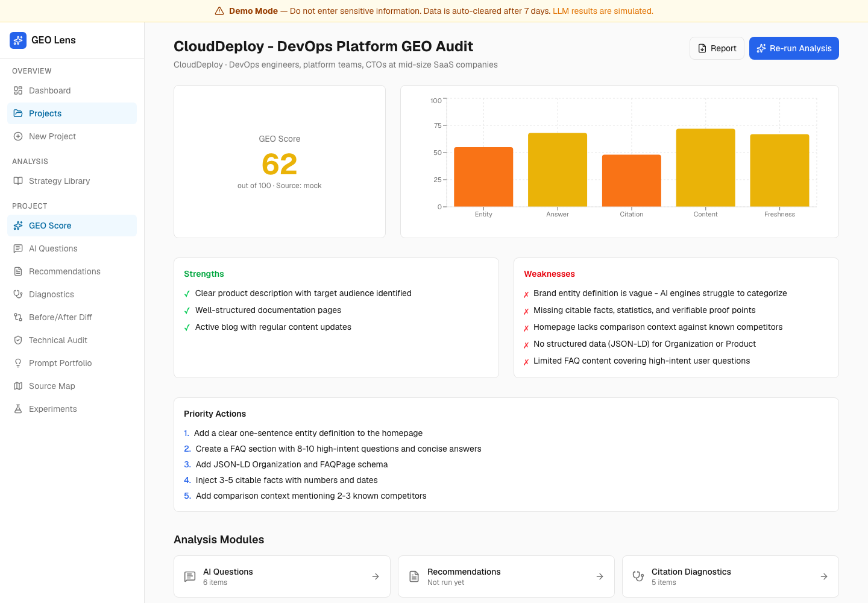Click the Answer yellow bar in chart

pyautogui.click(x=558, y=170)
